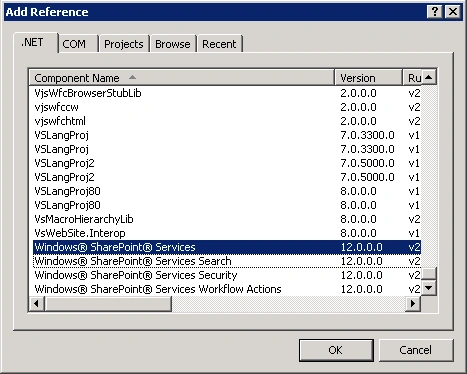467x374 pixels.
Task: Click the dialog help question mark button
Action: coord(435,12)
